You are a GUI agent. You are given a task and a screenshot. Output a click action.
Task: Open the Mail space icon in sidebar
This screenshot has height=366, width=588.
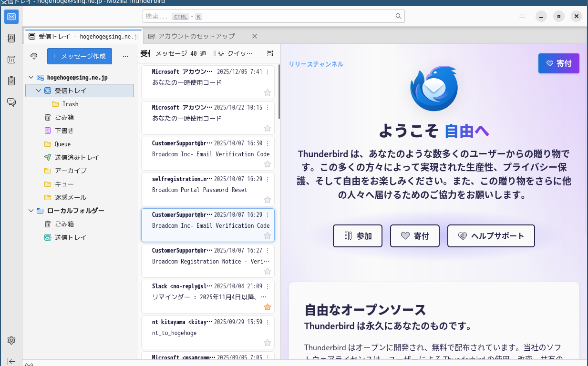click(x=11, y=17)
